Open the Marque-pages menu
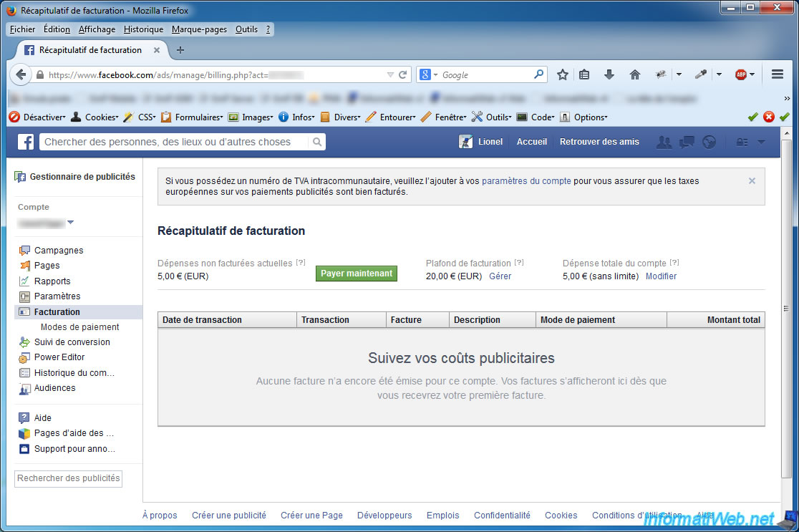 199,29
